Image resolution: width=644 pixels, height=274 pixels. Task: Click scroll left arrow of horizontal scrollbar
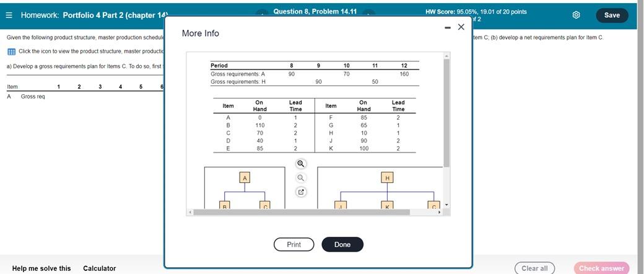click(189, 212)
